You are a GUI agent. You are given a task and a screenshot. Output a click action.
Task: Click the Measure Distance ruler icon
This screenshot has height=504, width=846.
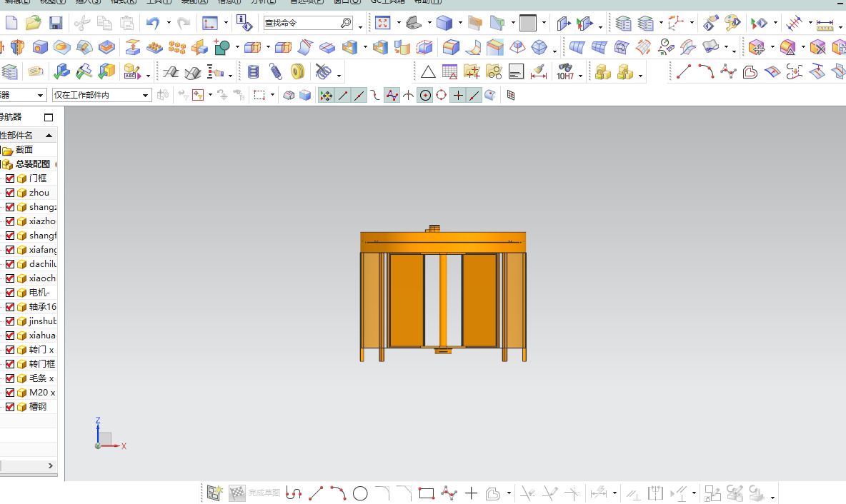point(825,23)
